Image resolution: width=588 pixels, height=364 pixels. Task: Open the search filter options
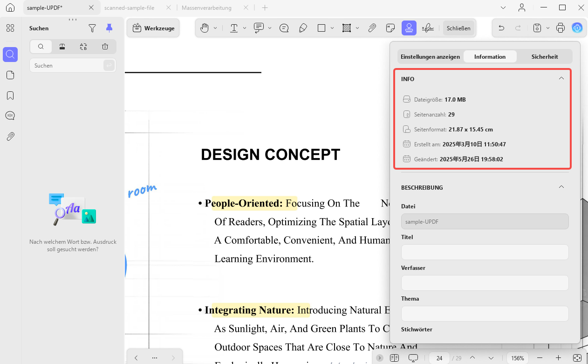92,28
